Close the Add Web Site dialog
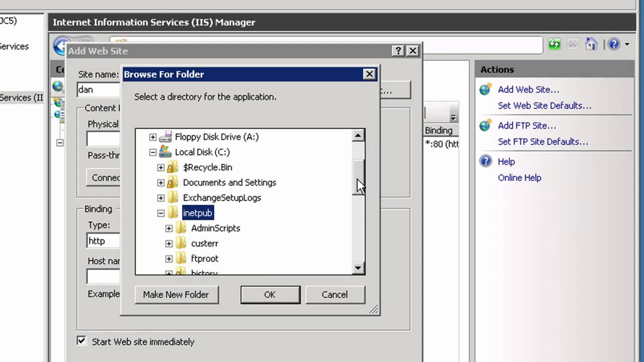The height and width of the screenshot is (362, 644). point(413,51)
